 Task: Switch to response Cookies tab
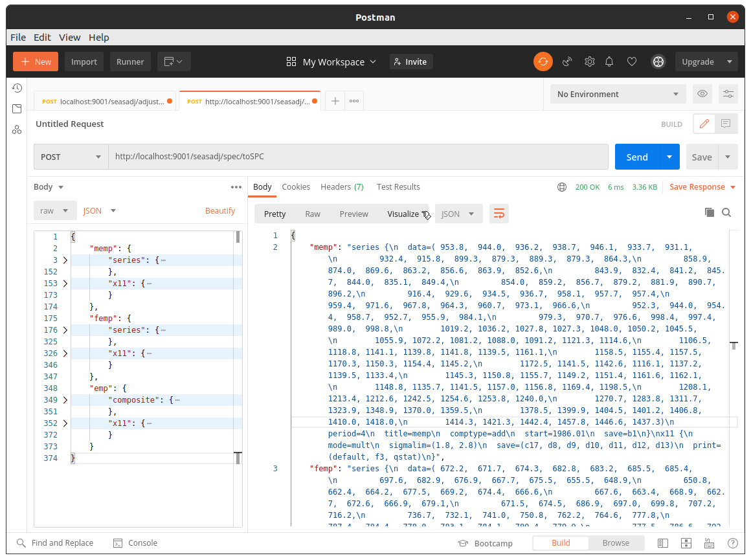click(295, 187)
